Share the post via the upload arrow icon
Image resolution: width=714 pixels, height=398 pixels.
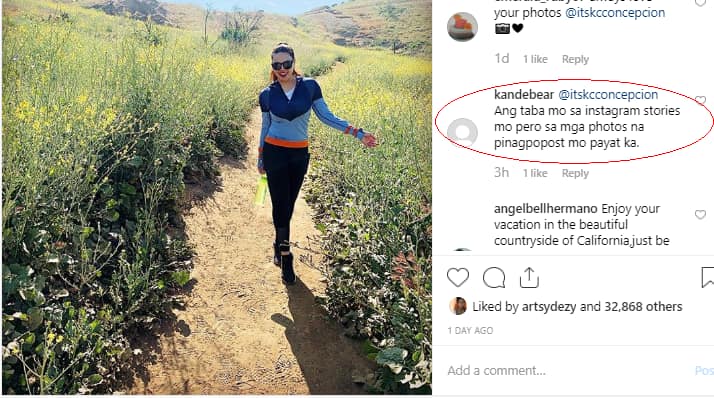(529, 277)
